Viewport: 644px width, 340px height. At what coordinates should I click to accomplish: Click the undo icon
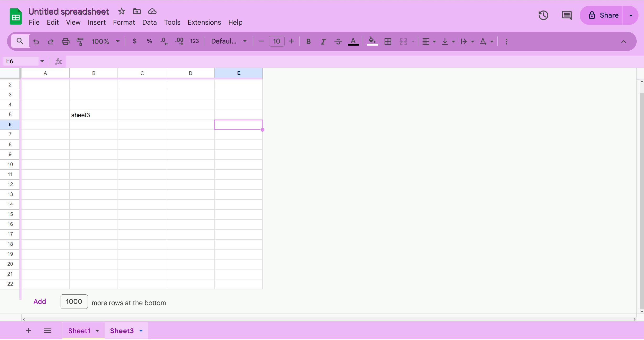[36, 41]
